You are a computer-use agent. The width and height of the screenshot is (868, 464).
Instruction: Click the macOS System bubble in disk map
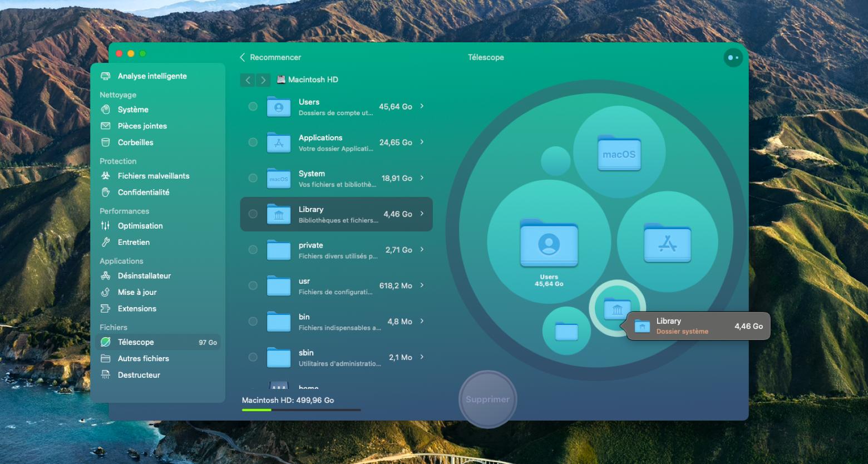pyautogui.click(x=619, y=152)
